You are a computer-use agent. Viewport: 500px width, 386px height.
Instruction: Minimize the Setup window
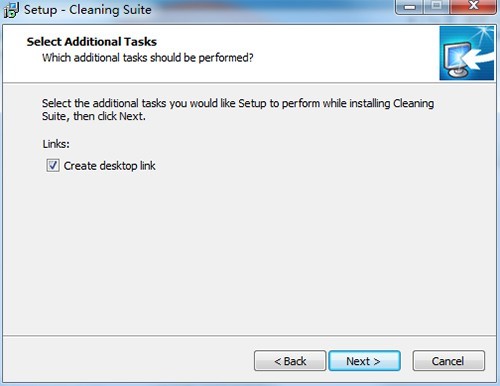point(409,7)
